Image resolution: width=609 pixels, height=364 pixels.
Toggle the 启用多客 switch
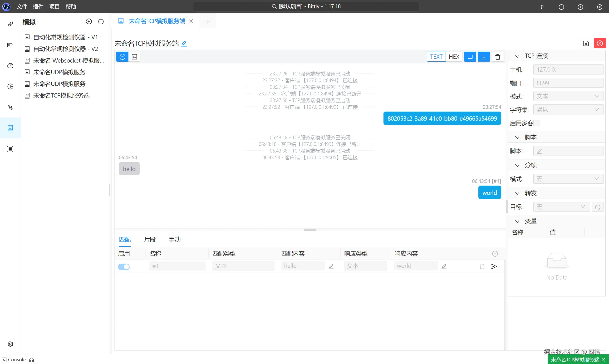click(536, 123)
